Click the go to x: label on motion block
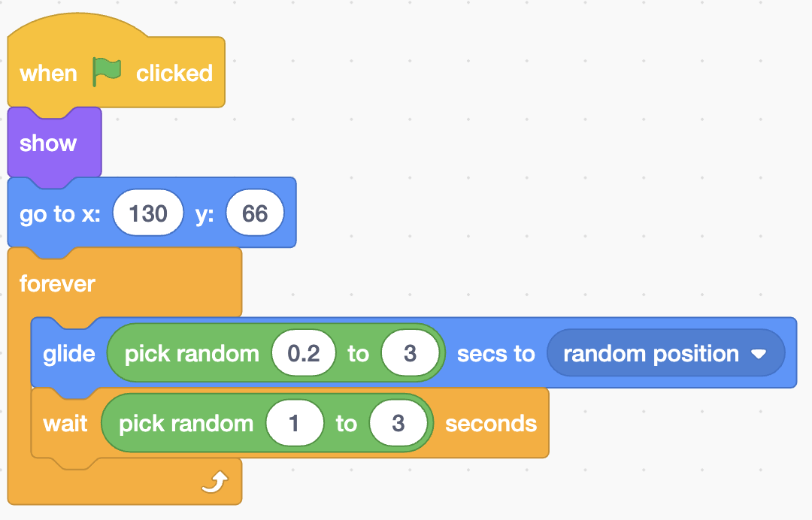 (60, 213)
